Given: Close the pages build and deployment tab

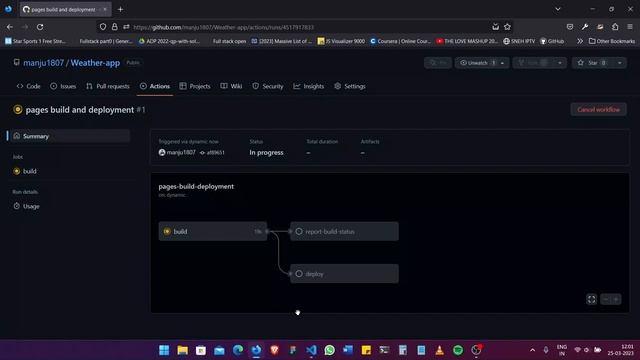Looking at the screenshot, I should [105, 9].
